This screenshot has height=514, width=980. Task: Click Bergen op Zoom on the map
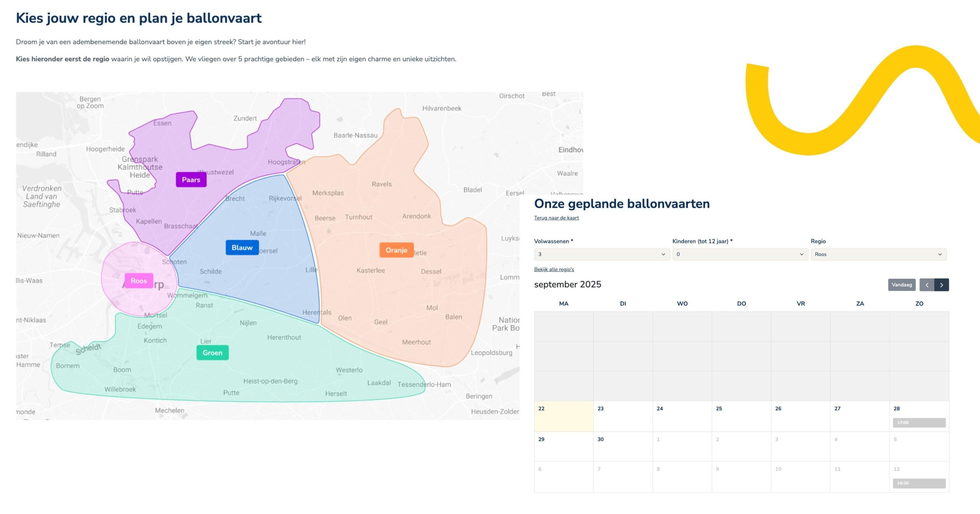[90, 102]
